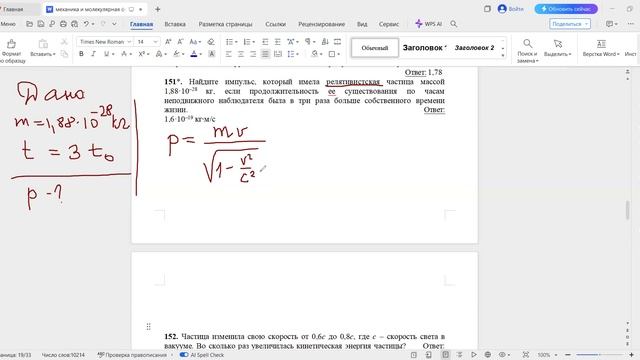Open the Review ribbon tab
640x360 pixels.
pos(321,24)
